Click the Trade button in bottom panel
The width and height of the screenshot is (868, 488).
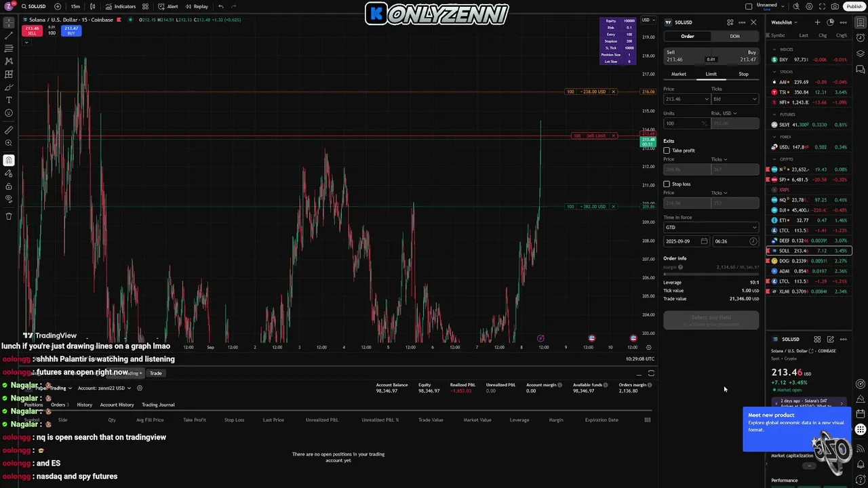point(155,373)
